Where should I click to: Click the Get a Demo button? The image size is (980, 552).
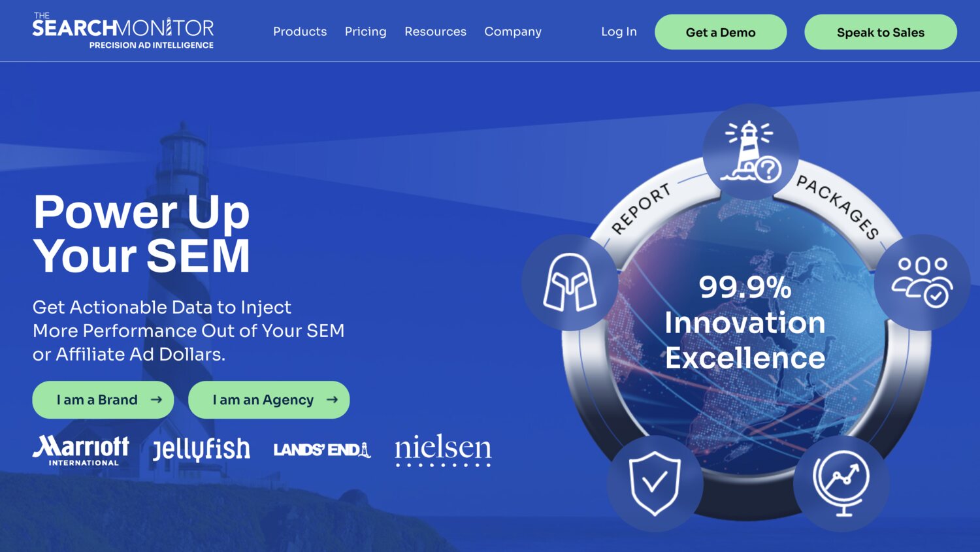coord(721,32)
